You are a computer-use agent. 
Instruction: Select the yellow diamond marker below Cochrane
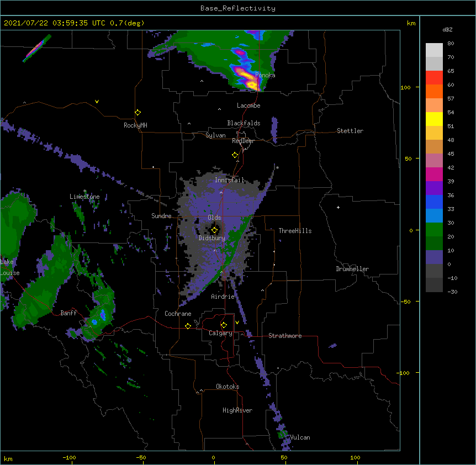[188, 326]
